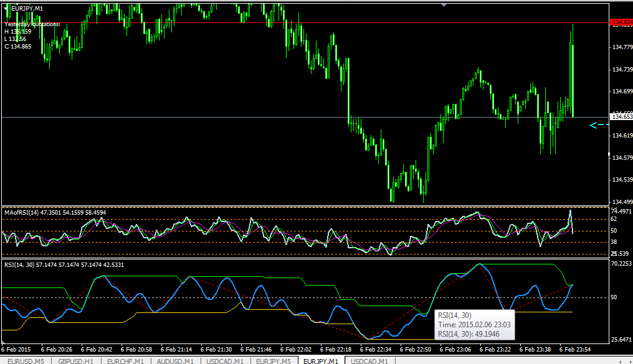This screenshot has height=364, width=633.
Task: Select the active EURJPY,M1 chart tab
Action: [321, 361]
